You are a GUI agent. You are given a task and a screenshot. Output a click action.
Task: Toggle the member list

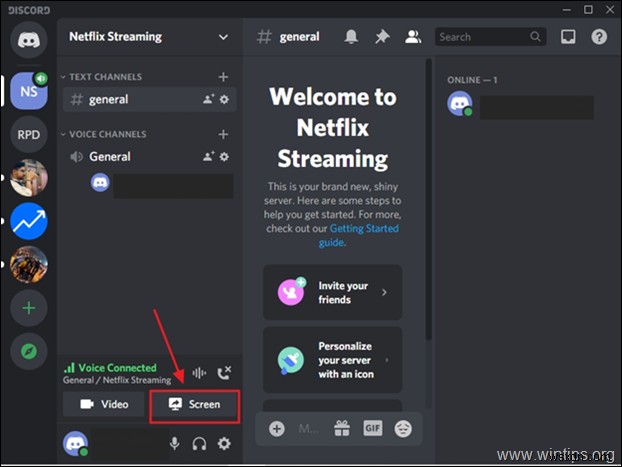click(x=413, y=37)
